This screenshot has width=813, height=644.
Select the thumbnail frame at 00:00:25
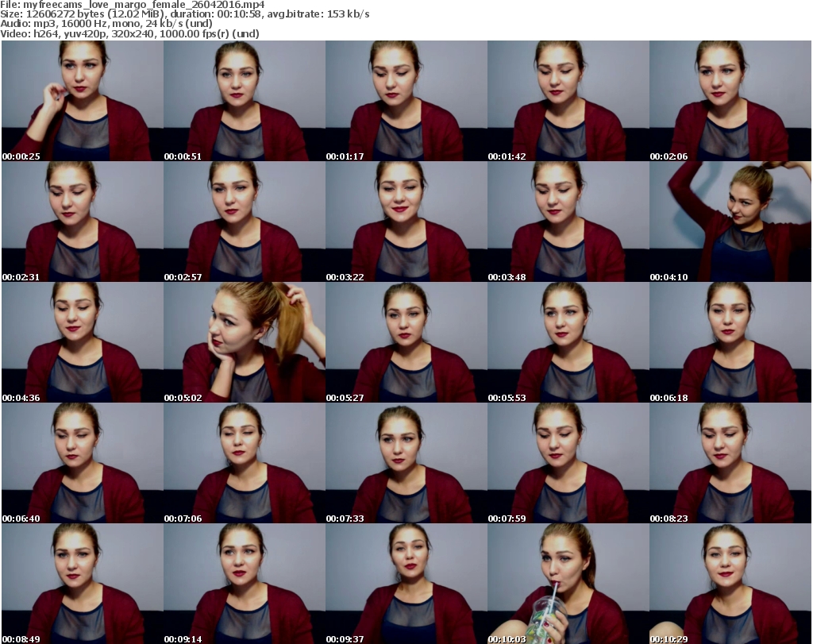click(83, 101)
